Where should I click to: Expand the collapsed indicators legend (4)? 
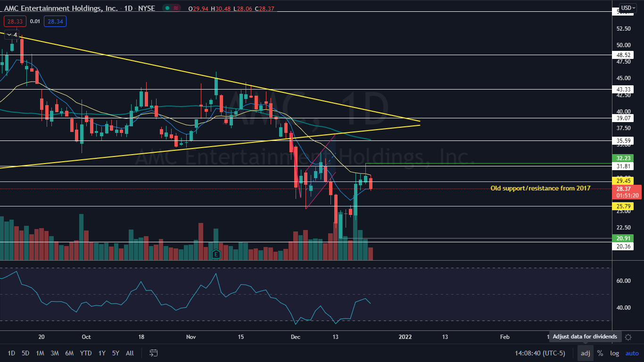12,34
